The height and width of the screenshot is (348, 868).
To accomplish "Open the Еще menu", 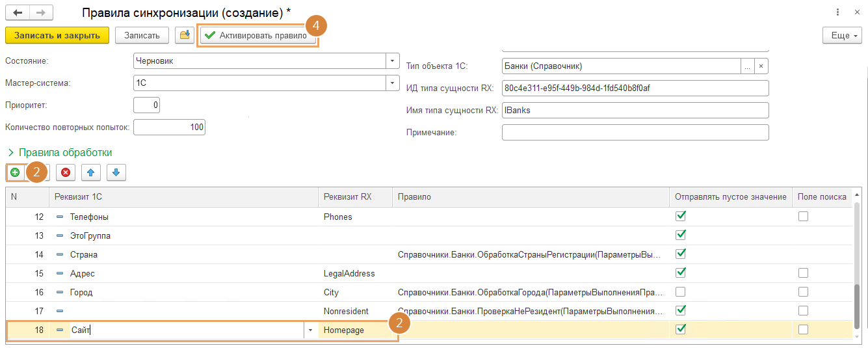I will pos(845,35).
